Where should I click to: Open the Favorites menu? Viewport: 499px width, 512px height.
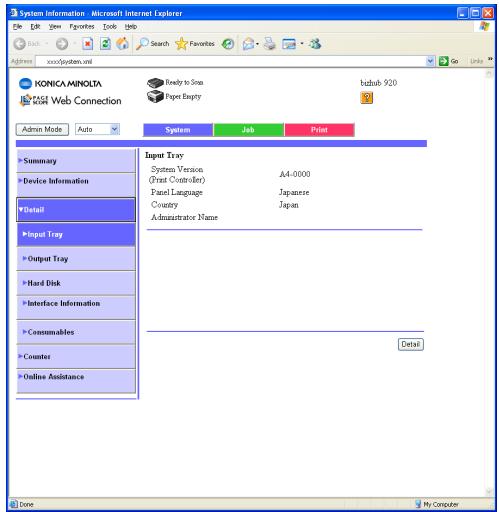pyautogui.click(x=82, y=27)
